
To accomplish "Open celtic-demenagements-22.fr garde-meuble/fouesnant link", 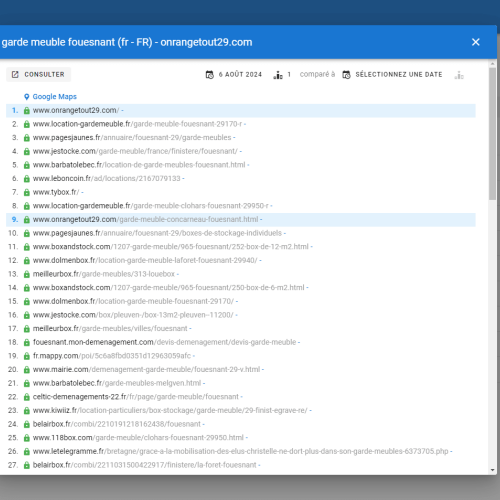I will [136, 397].
